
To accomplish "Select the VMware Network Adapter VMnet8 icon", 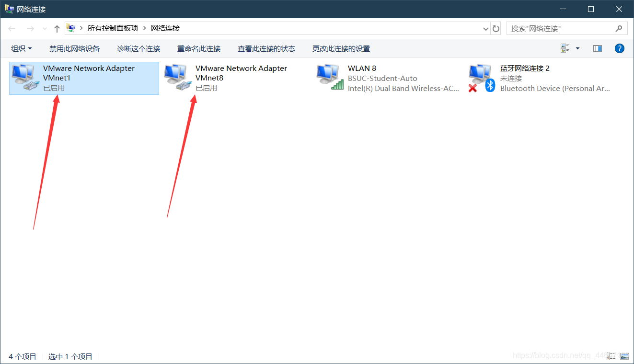I will pyautogui.click(x=177, y=78).
